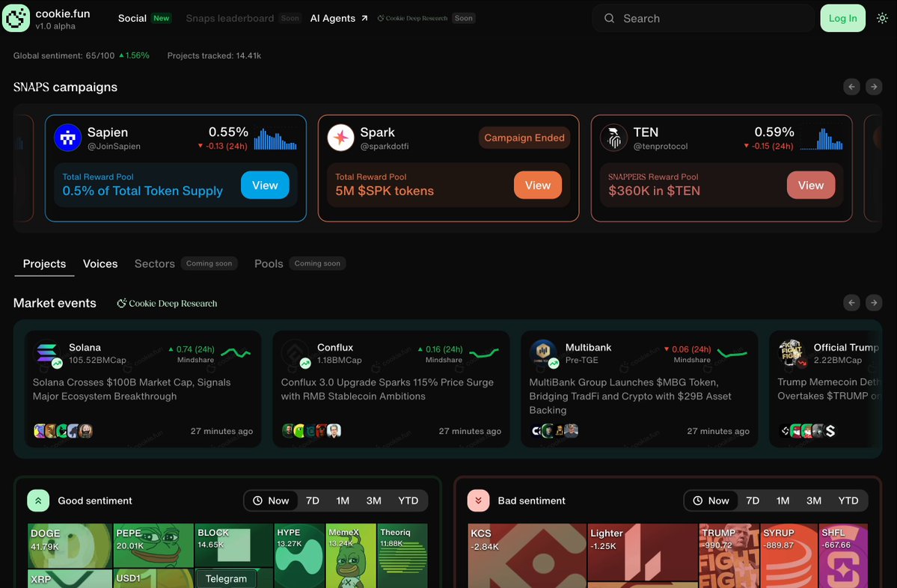Click the TRUMP bad sentiment tile

729,556
